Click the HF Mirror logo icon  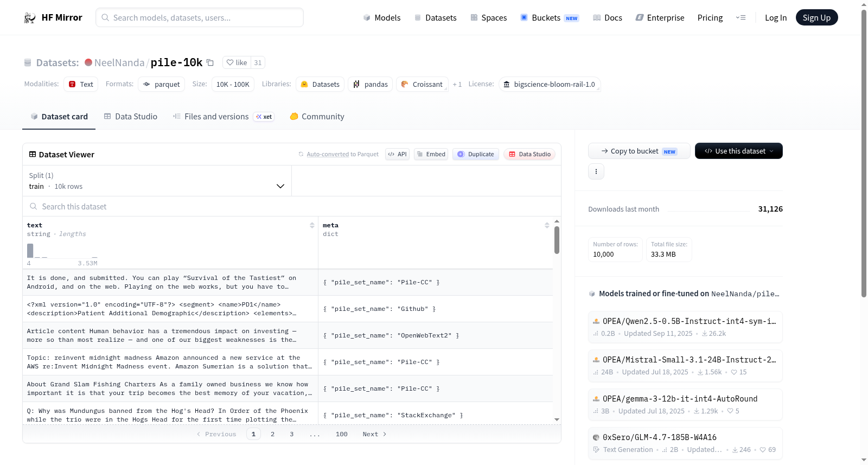pos(30,18)
